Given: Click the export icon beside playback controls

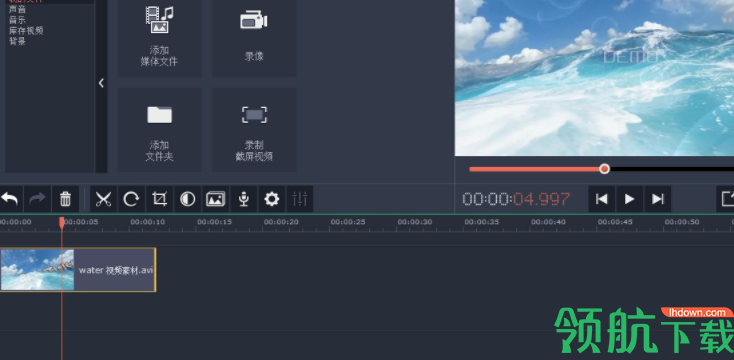Looking at the screenshot, I should (x=726, y=199).
